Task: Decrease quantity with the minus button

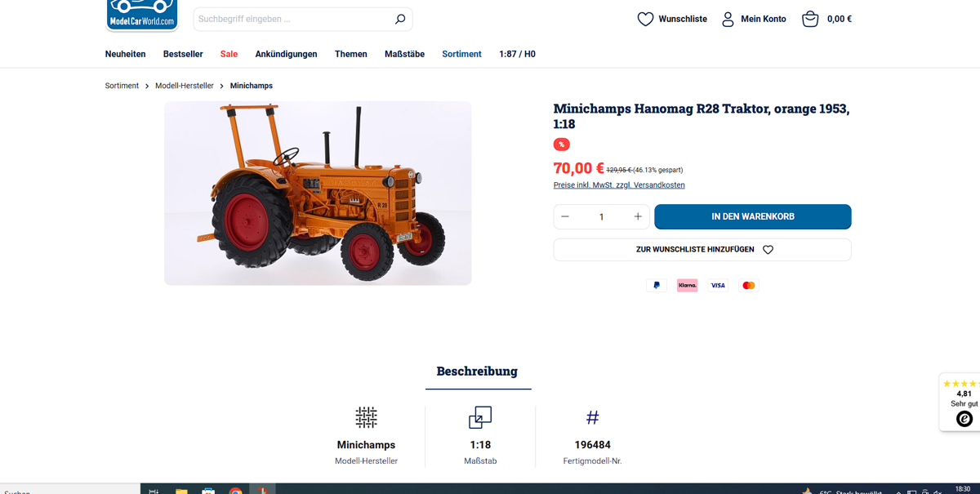Action: click(x=565, y=216)
